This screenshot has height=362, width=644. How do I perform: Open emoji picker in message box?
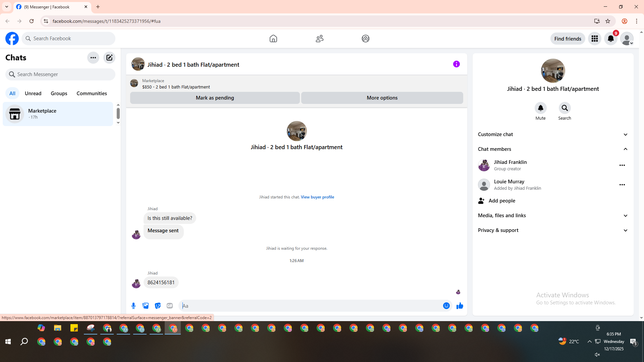[x=446, y=306]
